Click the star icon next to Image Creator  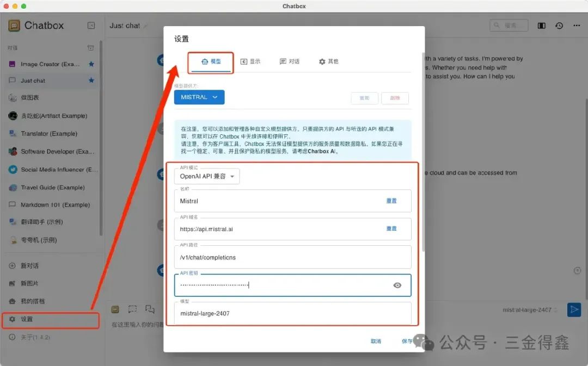[91, 64]
